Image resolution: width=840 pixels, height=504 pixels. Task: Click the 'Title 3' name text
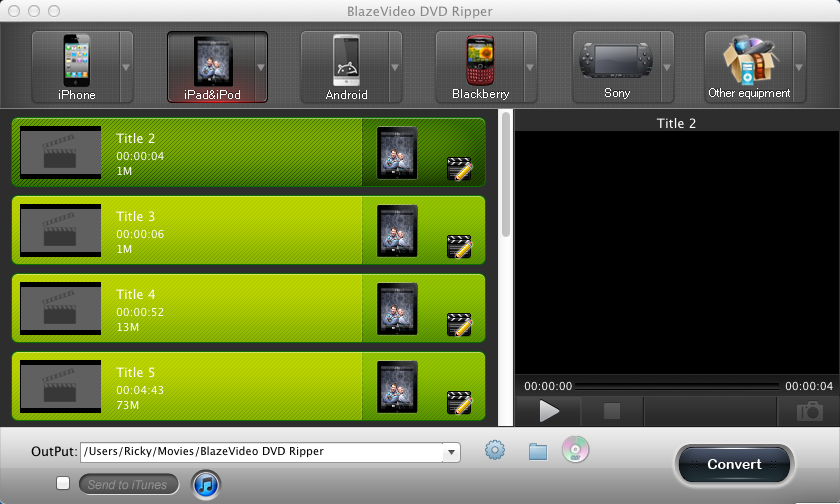point(136,216)
